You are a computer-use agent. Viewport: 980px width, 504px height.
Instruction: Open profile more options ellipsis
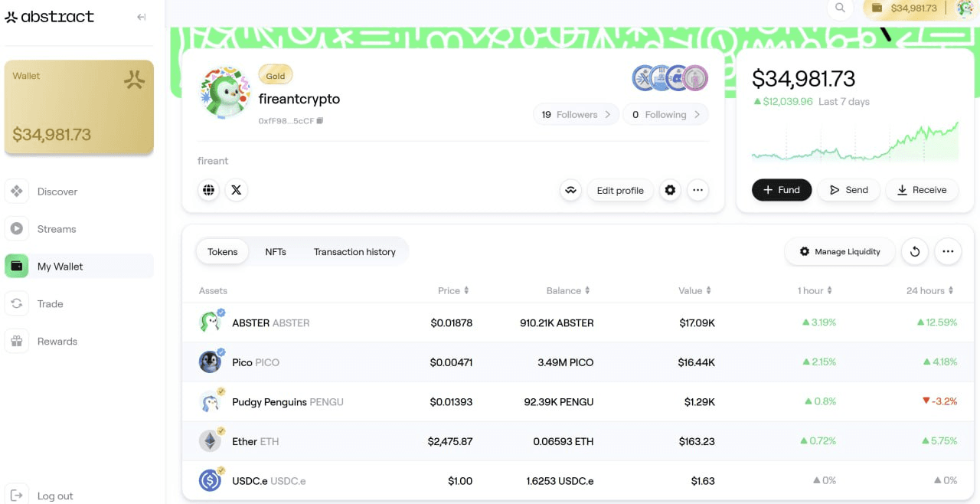coord(697,190)
